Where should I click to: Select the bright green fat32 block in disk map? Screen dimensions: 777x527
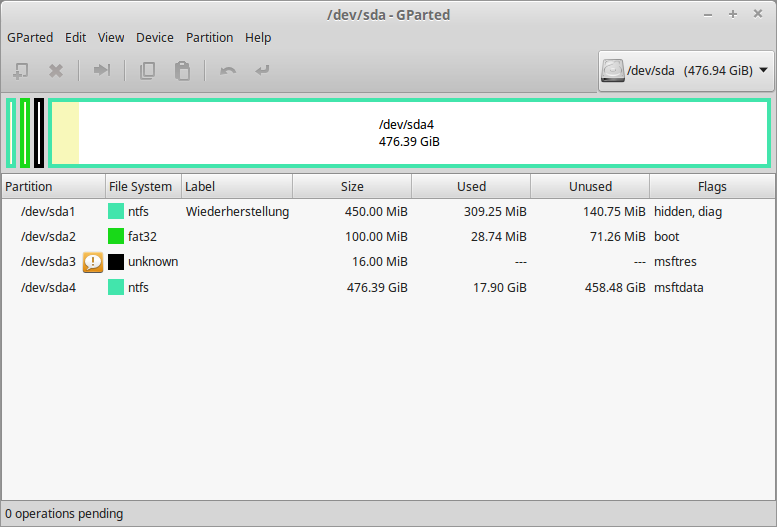(25, 133)
